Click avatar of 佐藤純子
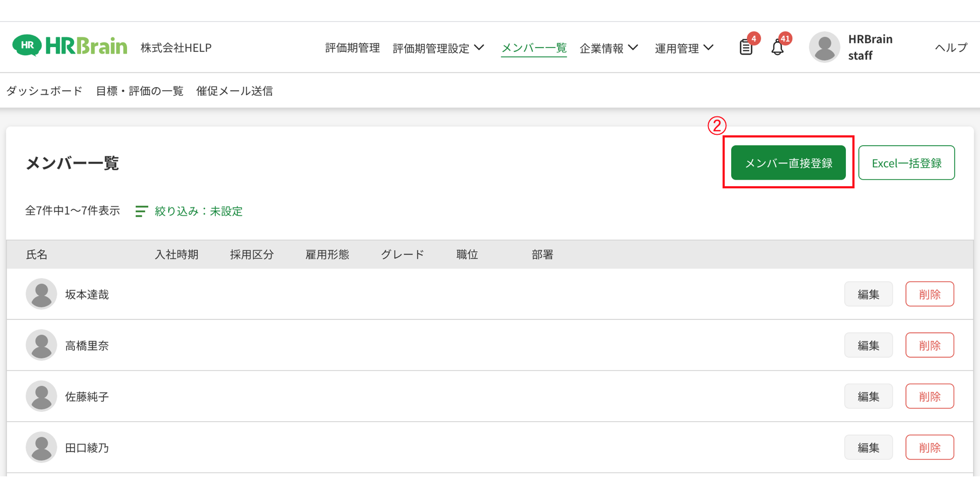Viewport: 980px width, 485px height. point(41,396)
